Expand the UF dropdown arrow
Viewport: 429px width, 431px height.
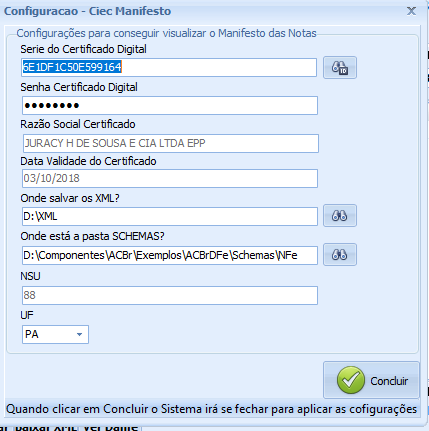pyautogui.click(x=79, y=334)
